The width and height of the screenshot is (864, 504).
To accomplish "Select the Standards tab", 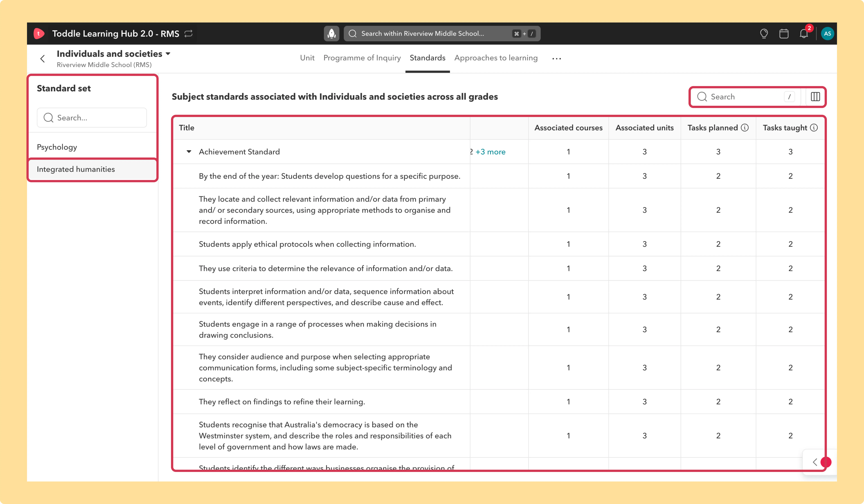I will tap(427, 58).
